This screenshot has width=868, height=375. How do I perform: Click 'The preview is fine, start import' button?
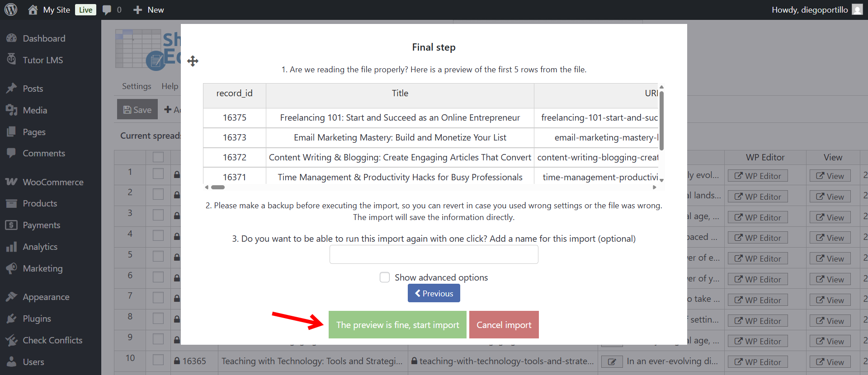[397, 325]
